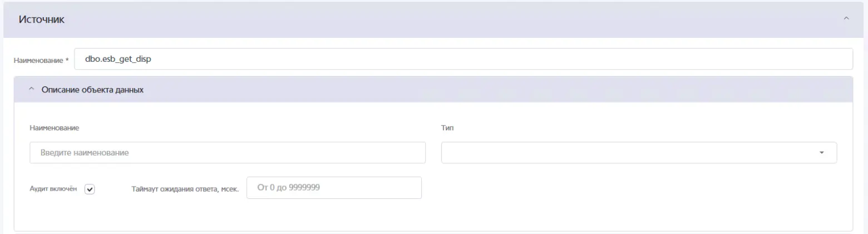Viewport: 868px width, 234px height.
Task: Click the От 0 до 9999999 timeout field
Action: pyautogui.click(x=334, y=188)
